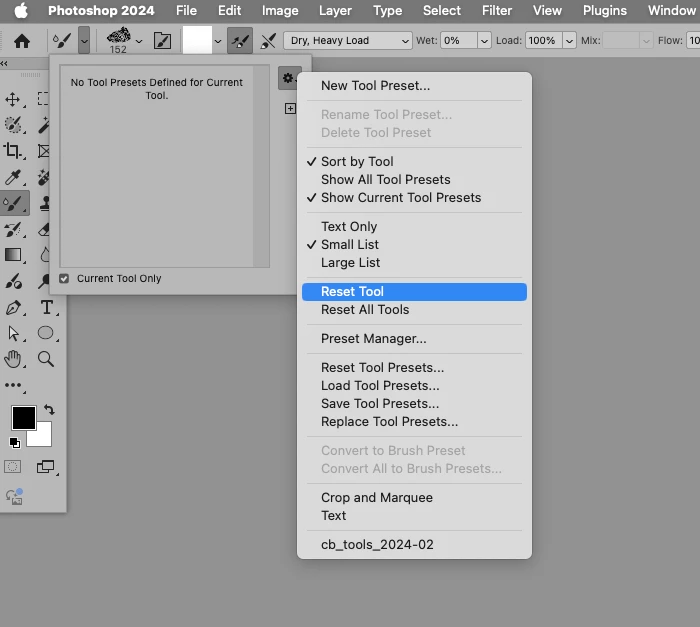
Task: Select the Zoom tool
Action: [46, 359]
